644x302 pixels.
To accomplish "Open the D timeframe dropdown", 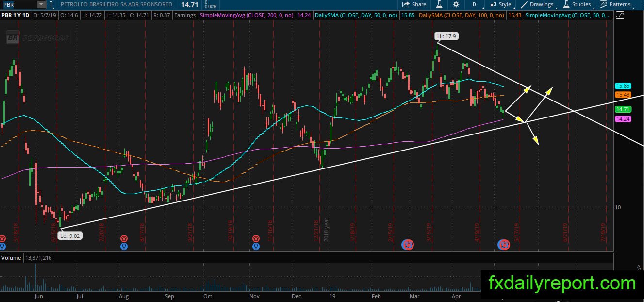I will click(474, 4).
